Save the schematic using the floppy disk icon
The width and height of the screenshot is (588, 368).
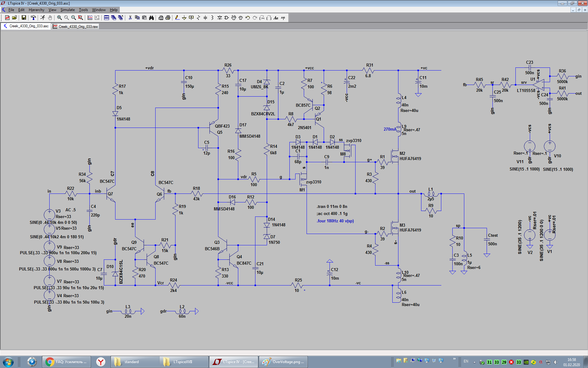[24, 18]
